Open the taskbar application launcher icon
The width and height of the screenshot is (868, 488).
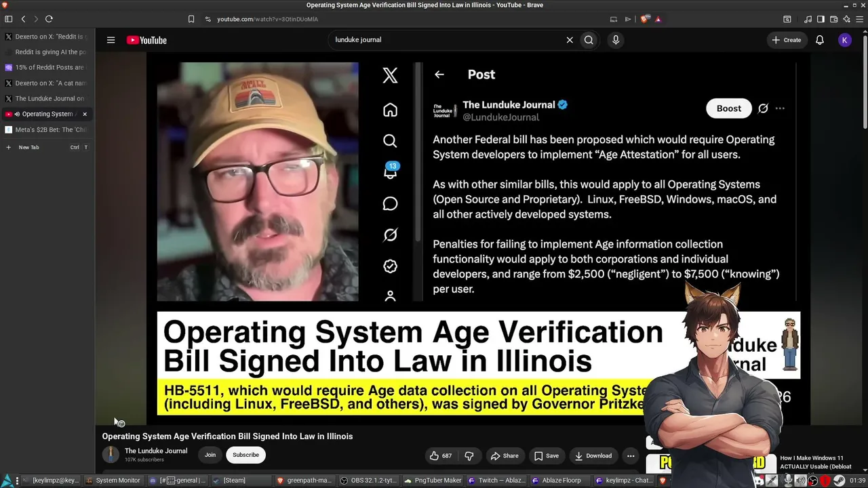tap(6, 481)
